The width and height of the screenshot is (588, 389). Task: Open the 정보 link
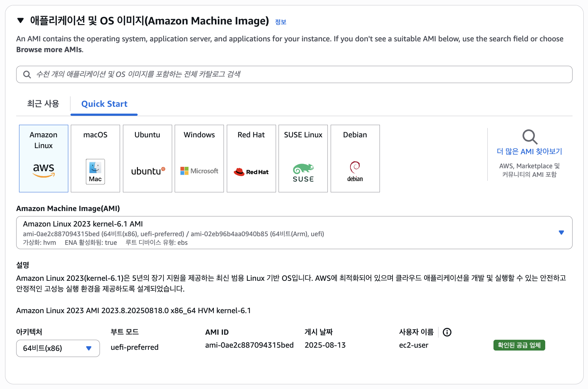(281, 22)
